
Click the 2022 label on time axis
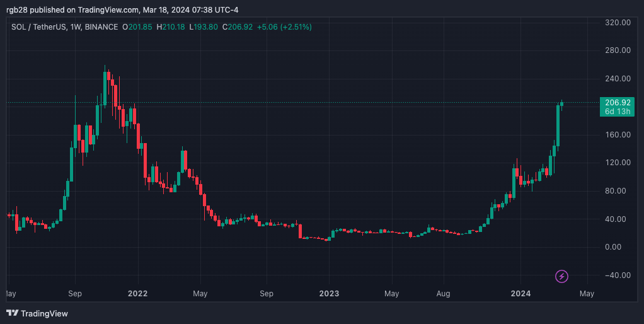click(137, 294)
